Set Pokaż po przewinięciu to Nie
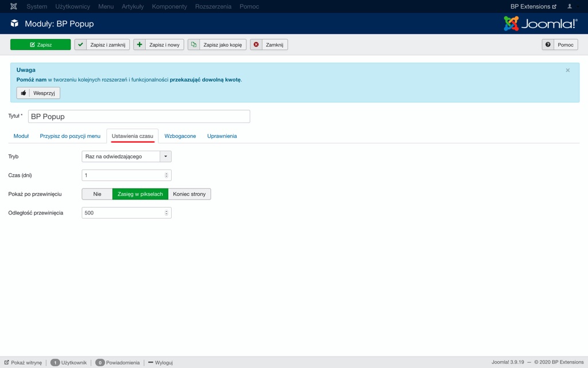This screenshot has width=588, height=368. coord(97,194)
